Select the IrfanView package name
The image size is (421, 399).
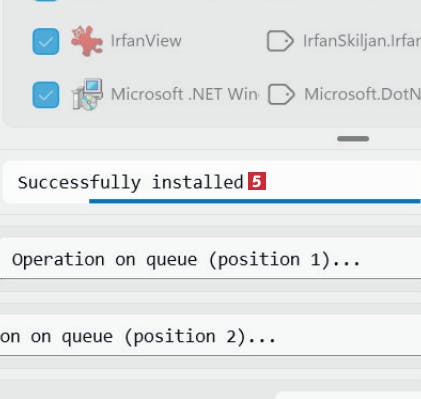pyautogui.click(x=146, y=41)
